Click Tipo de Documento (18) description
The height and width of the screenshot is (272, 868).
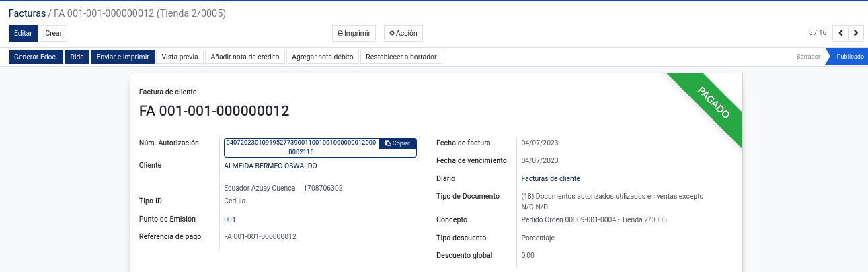(x=612, y=201)
